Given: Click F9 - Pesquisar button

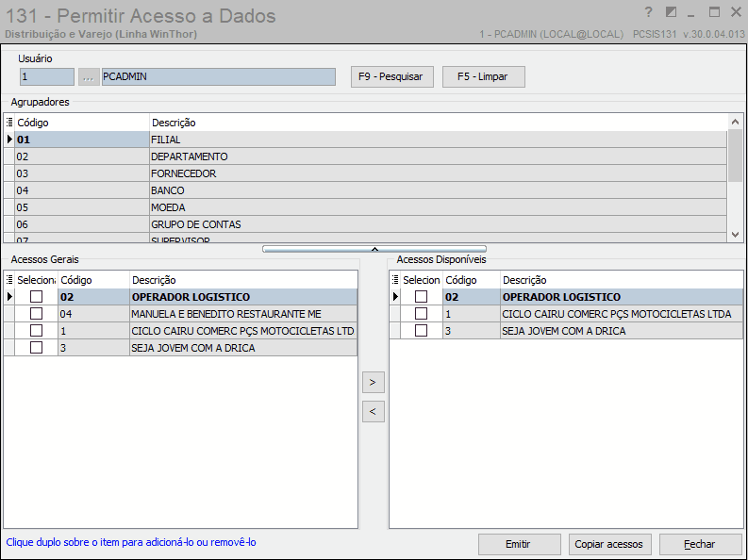Looking at the screenshot, I should 391,76.
